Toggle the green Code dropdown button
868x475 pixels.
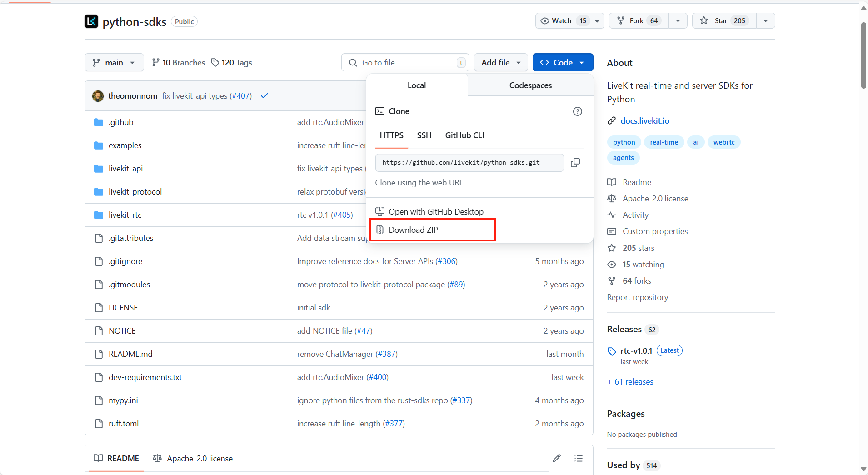pyautogui.click(x=563, y=63)
